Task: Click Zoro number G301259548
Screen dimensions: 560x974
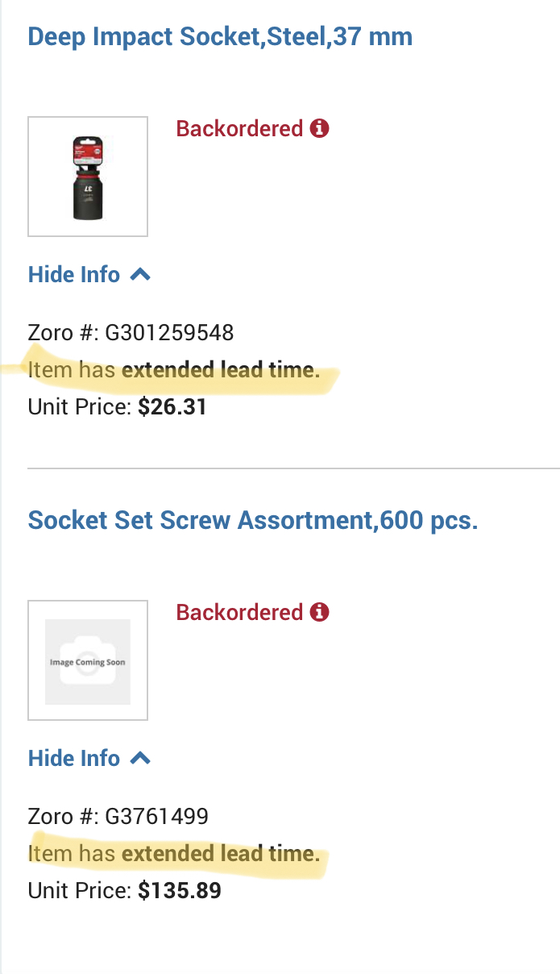Action: [169, 332]
